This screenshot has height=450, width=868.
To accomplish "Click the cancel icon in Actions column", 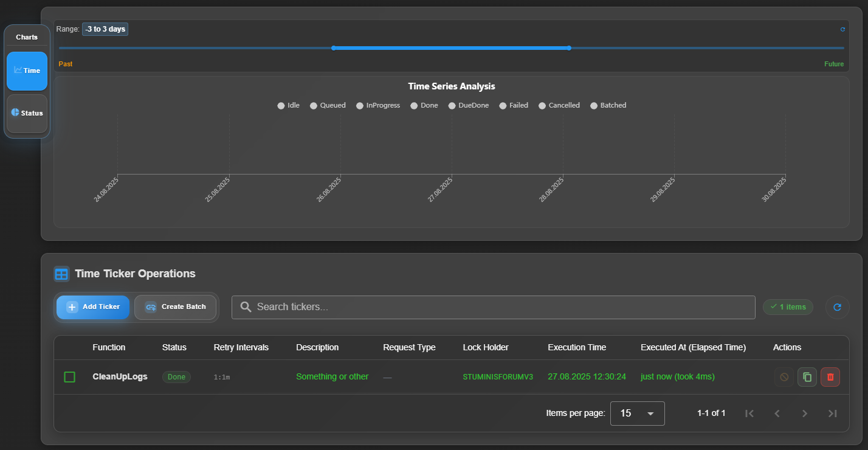I will click(784, 377).
